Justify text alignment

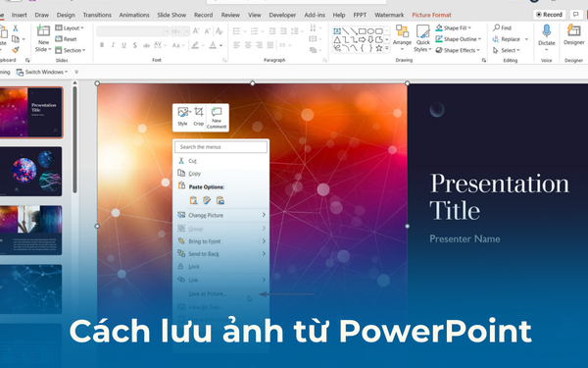pos(270,45)
